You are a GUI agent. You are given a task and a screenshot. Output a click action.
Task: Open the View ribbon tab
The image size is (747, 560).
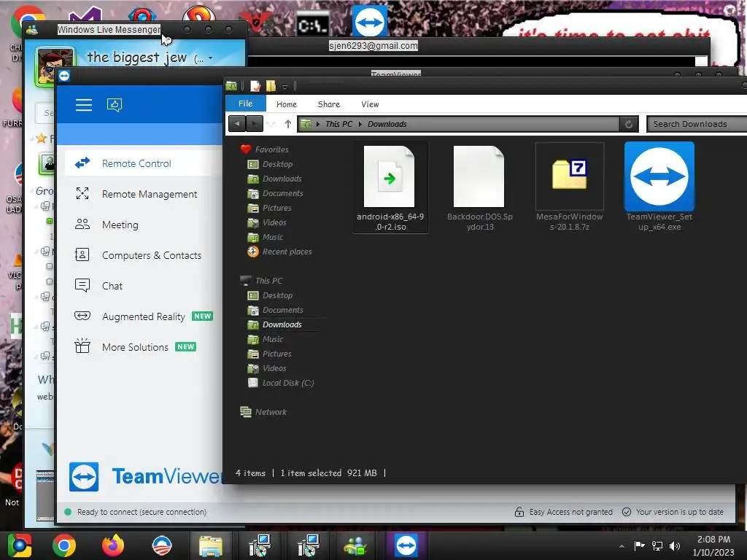click(370, 104)
